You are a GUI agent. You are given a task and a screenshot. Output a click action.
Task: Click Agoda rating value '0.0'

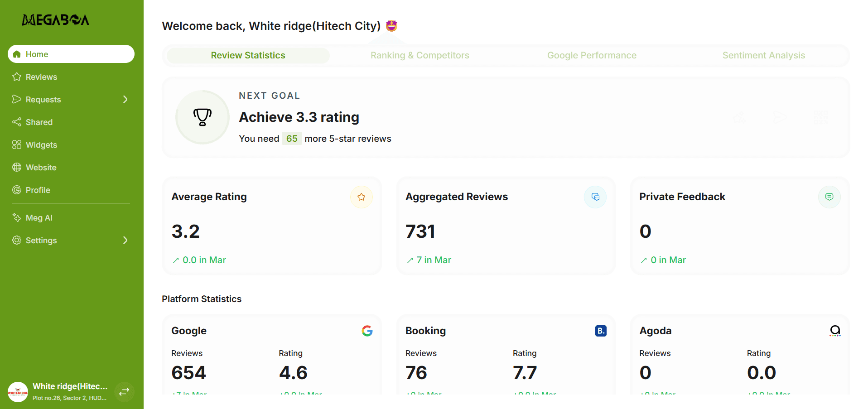click(x=762, y=373)
